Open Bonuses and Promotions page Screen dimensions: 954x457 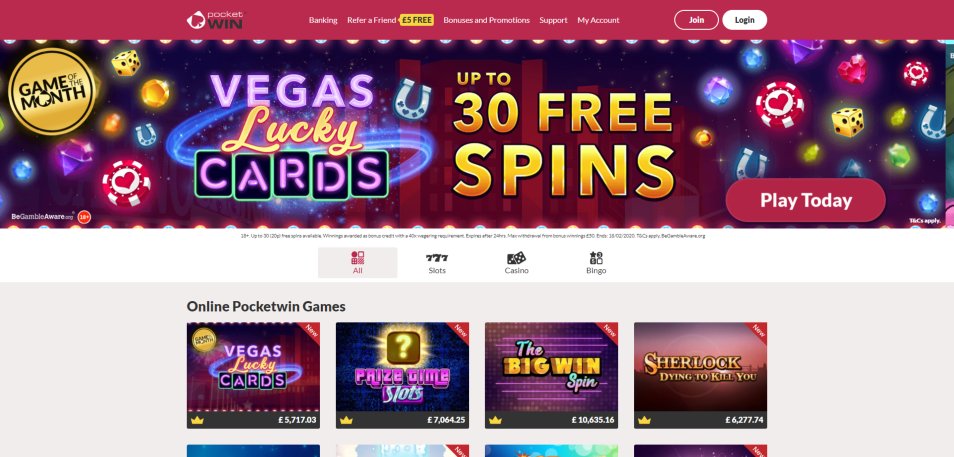486,20
